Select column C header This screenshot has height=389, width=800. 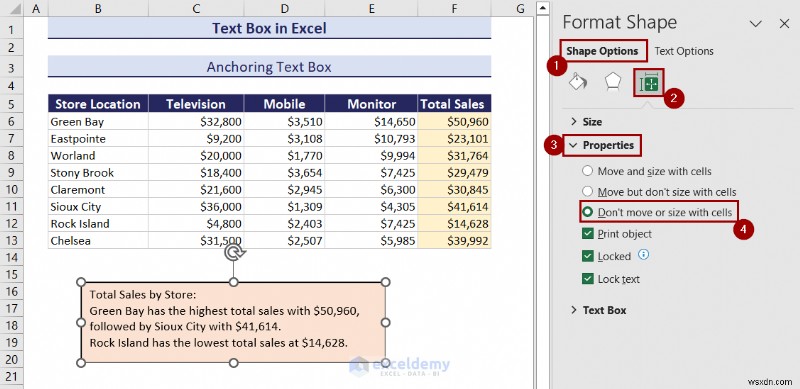[x=196, y=8]
